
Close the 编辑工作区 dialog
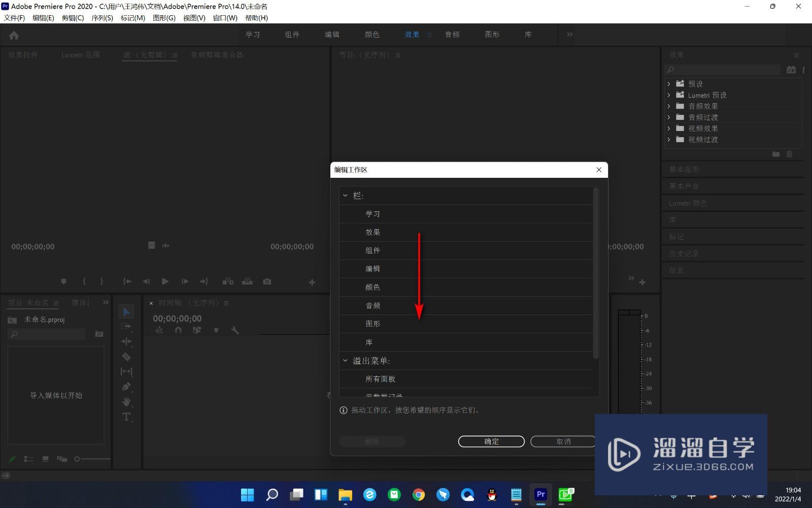(x=599, y=170)
